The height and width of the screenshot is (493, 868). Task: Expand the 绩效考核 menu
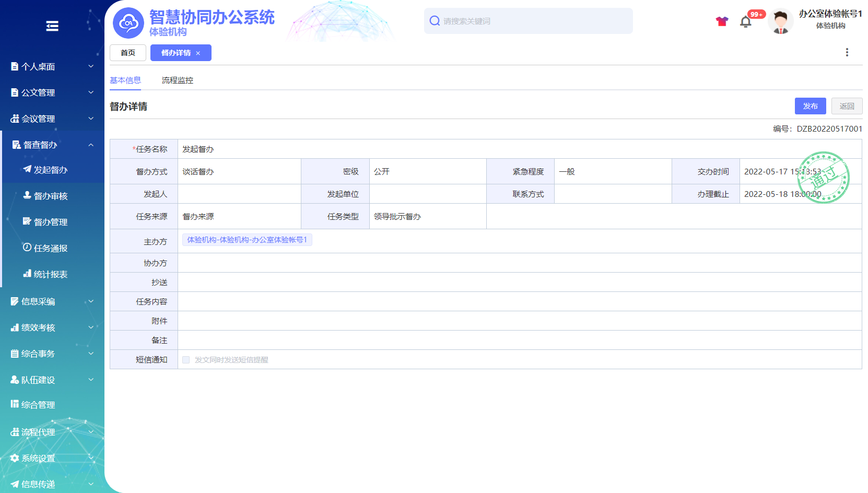point(52,327)
